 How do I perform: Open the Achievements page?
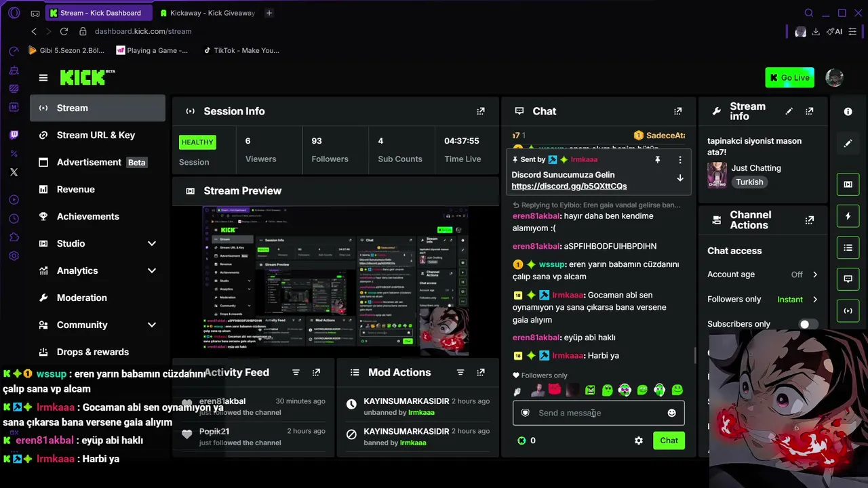(x=98, y=216)
